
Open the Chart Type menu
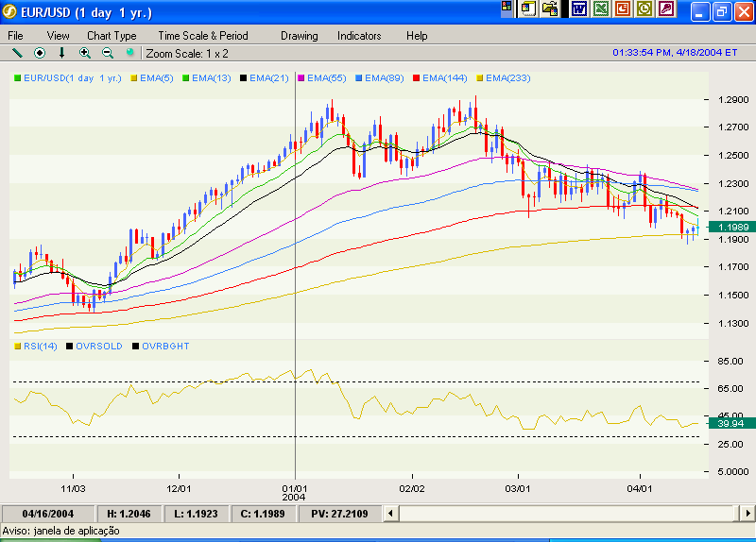112,36
